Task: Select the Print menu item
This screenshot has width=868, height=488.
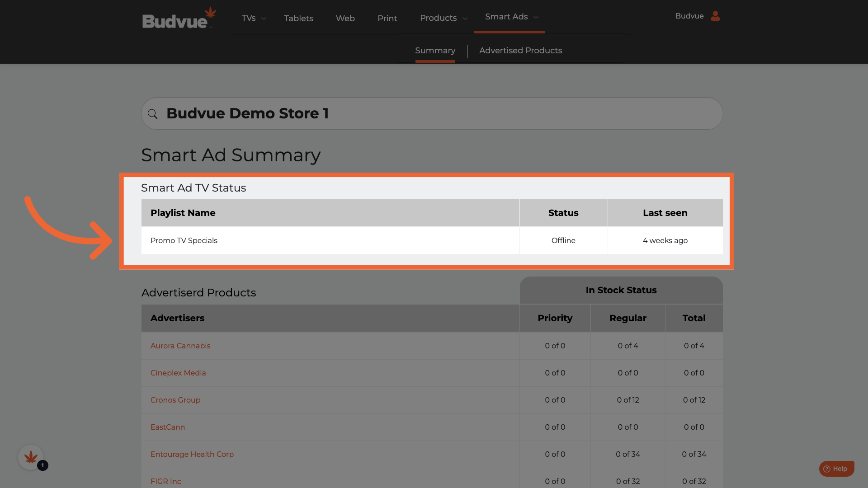Action: coord(387,19)
